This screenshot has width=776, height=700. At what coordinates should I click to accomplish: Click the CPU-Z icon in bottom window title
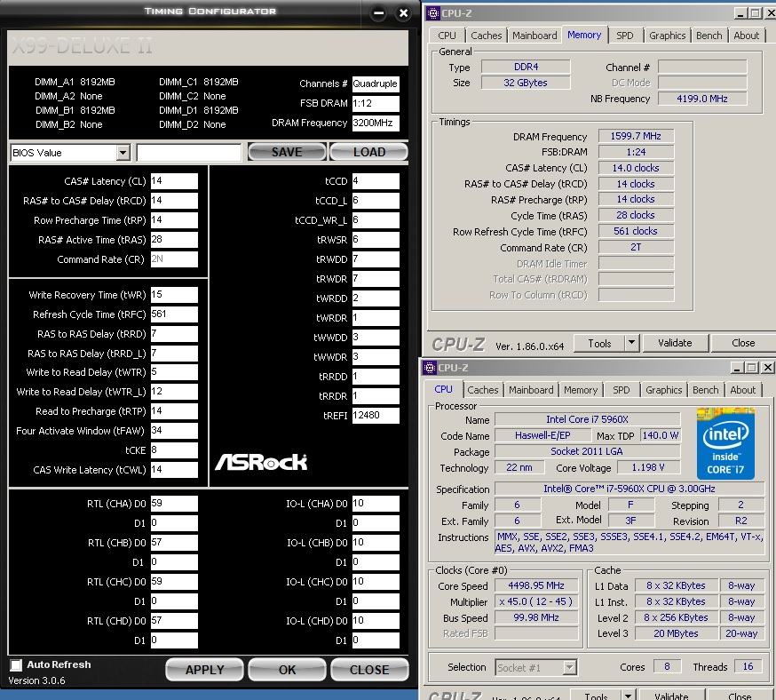tap(430, 368)
